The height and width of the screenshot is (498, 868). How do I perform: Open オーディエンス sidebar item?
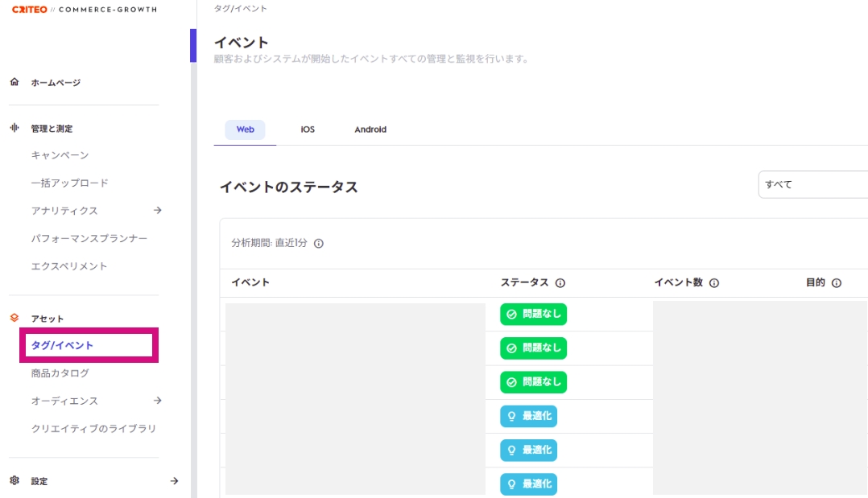pos(64,401)
